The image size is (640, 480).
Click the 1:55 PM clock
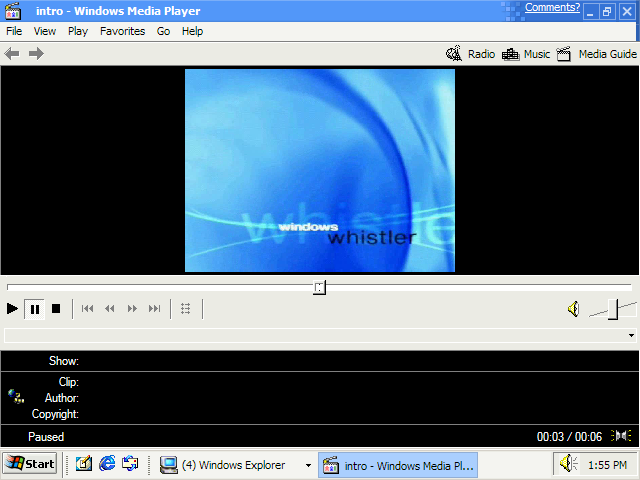click(607, 465)
